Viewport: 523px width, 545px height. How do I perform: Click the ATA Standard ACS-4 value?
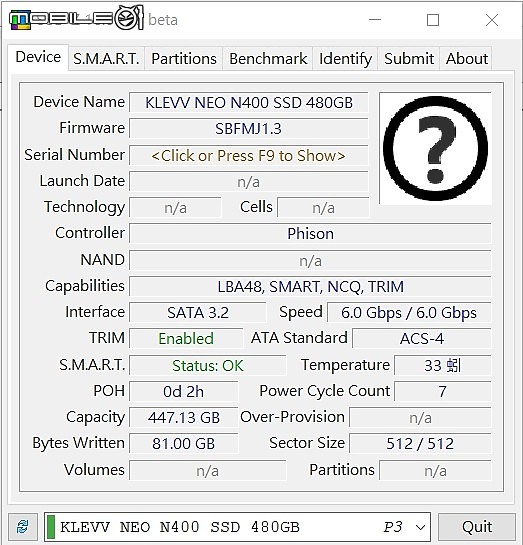(x=422, y=339)
